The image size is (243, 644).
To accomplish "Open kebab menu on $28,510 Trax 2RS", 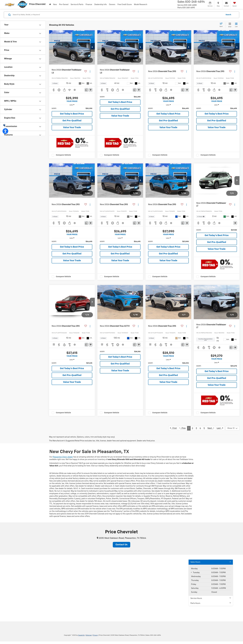I will coord(186,326).
